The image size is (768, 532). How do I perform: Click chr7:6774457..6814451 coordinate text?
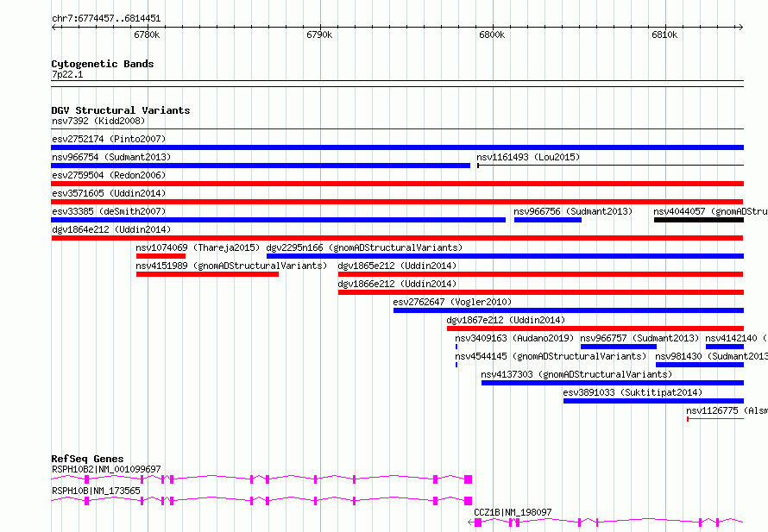(x=106, y=18)
